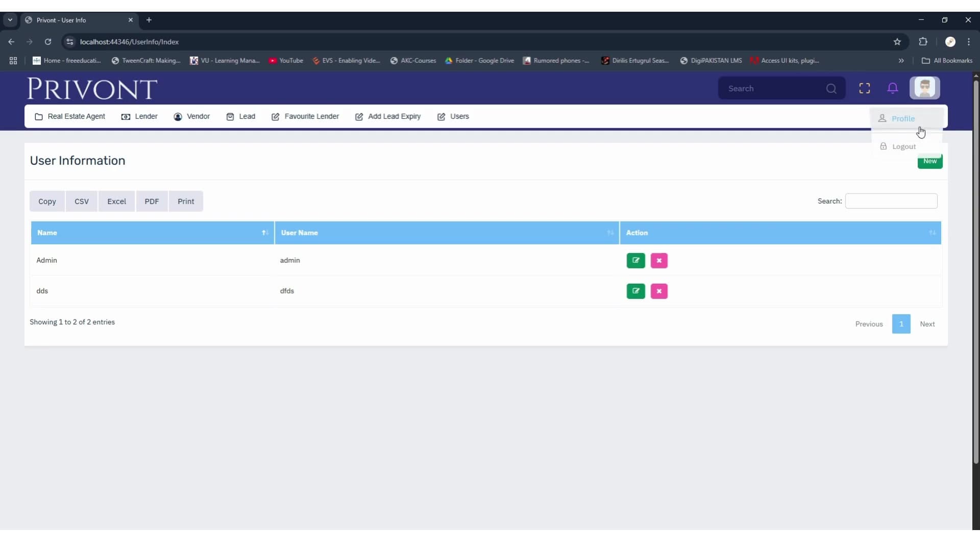Bookmark this page with the star icon
The image size is (980, 551).
897,42
